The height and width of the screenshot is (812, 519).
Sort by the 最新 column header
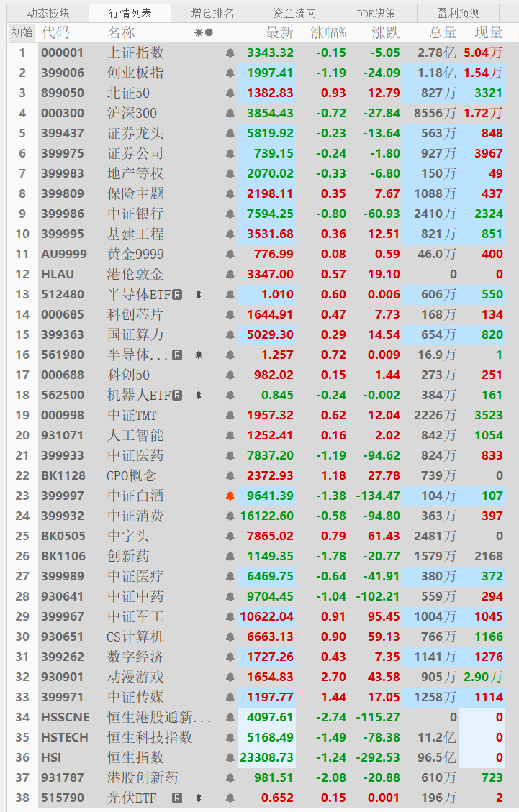(279, 33)
